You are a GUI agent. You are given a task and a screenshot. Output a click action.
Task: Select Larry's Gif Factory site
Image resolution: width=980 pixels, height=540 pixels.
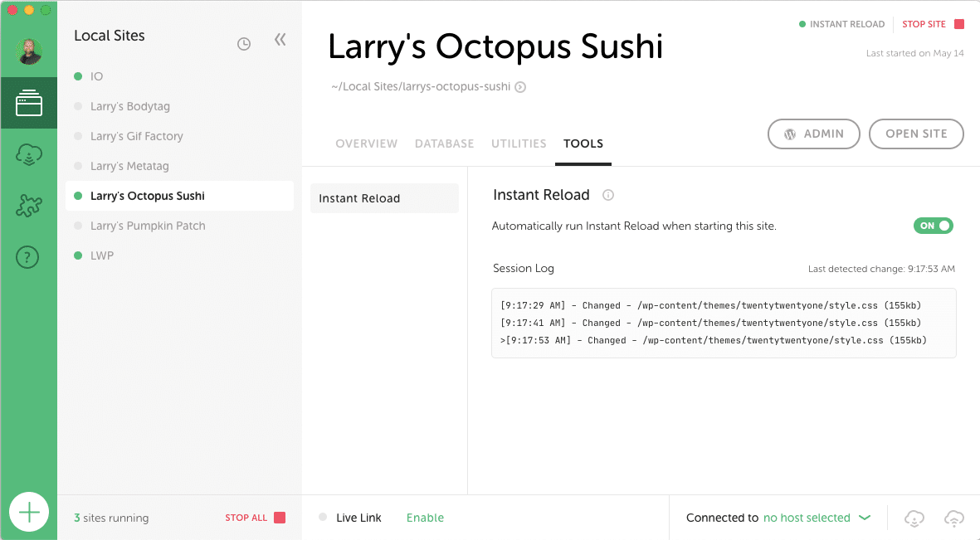tap(179, 136)
